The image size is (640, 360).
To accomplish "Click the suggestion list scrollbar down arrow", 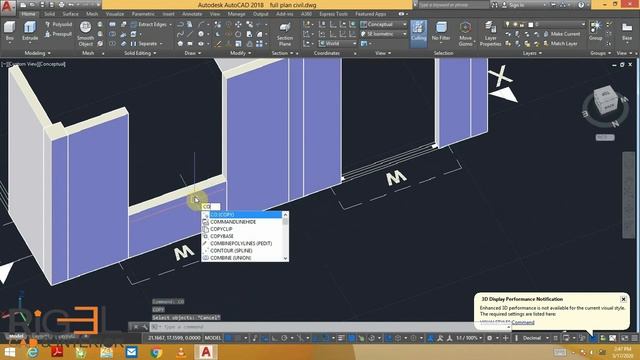I will (x=285, y=258).
